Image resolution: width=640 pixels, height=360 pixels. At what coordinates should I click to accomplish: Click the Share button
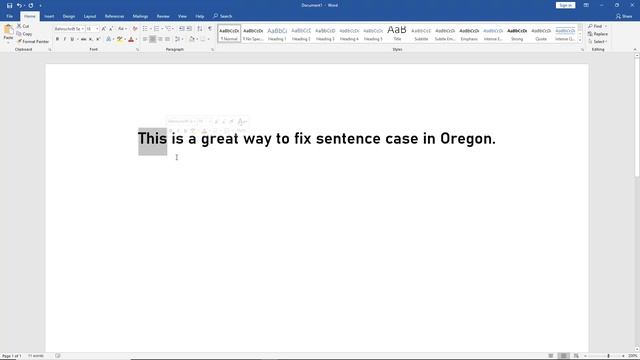(624, 16)
